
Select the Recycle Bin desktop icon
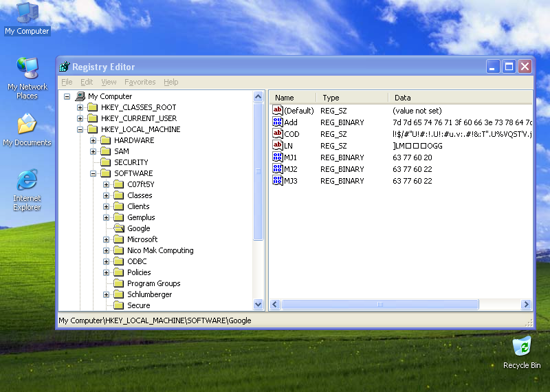(x=522, y=353)
